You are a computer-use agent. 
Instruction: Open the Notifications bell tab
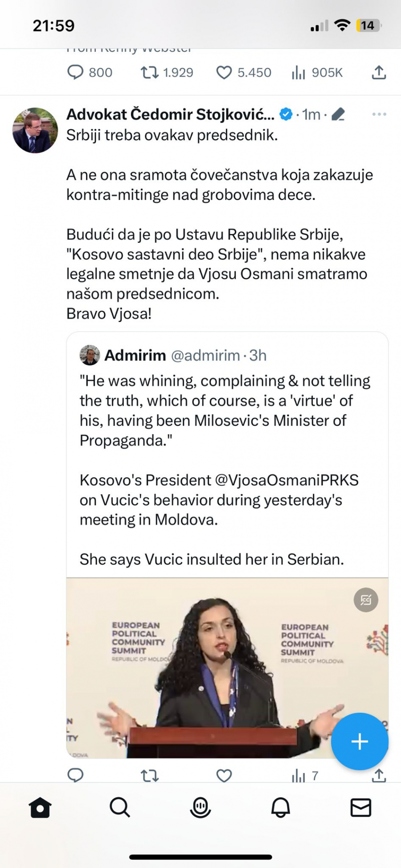pyautogui.click(x=281, y=807)
